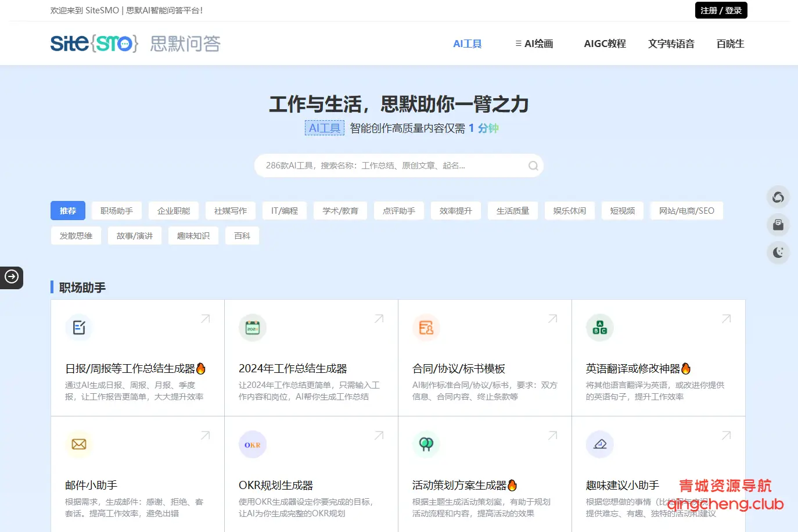The image size is (798, 532).
Task: Open the 文字转语音 section
Action: (671, 43)
